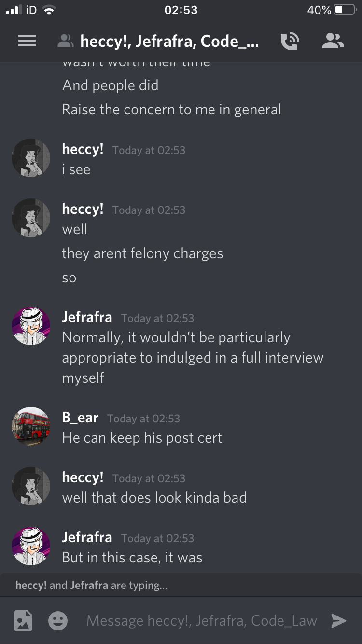Viewport: 362px width, 644px height.
Task: Select message 'He can keep his post cert'
Action: point(142,438)
